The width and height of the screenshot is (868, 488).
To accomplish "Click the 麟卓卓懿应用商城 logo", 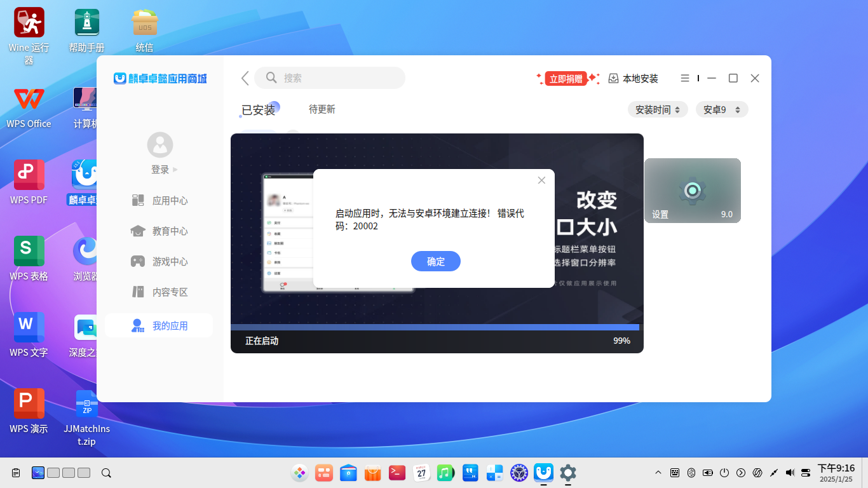I will tap(160, 79).
